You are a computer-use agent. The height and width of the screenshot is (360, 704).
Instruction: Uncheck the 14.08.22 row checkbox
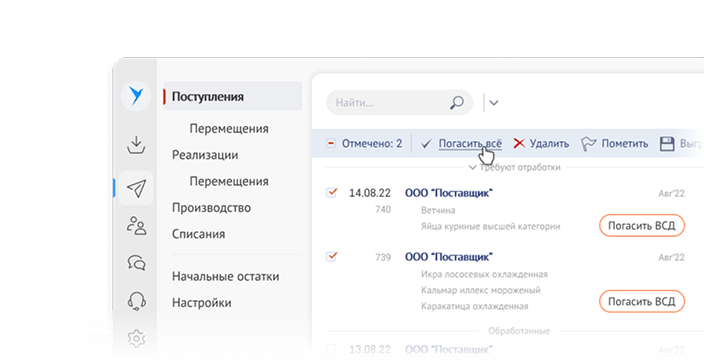[331, 193]
